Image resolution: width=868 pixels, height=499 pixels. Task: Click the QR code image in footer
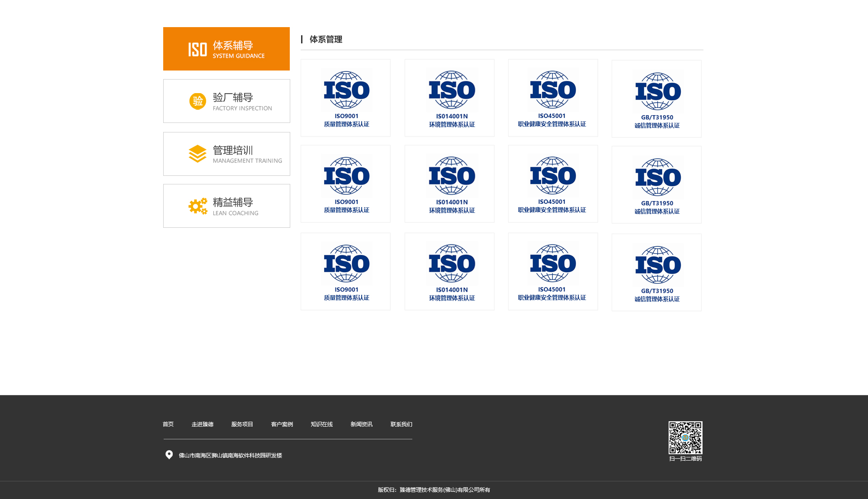click(x=685, y=438)
